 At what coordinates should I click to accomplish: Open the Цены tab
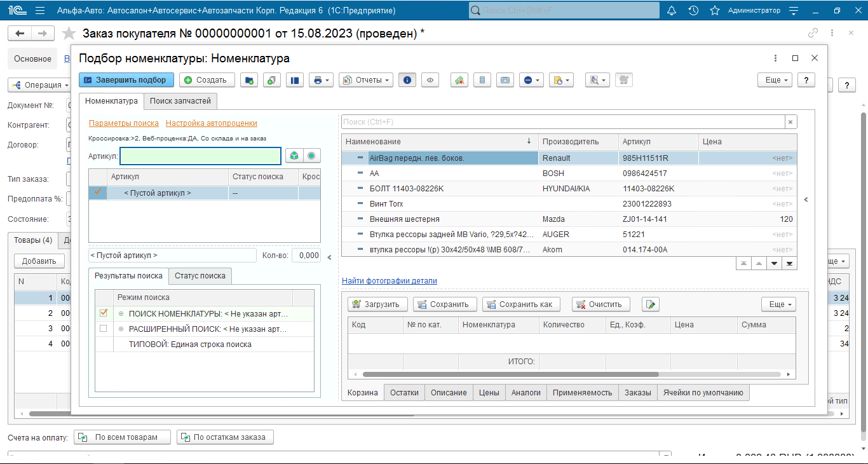pos(489,393)
